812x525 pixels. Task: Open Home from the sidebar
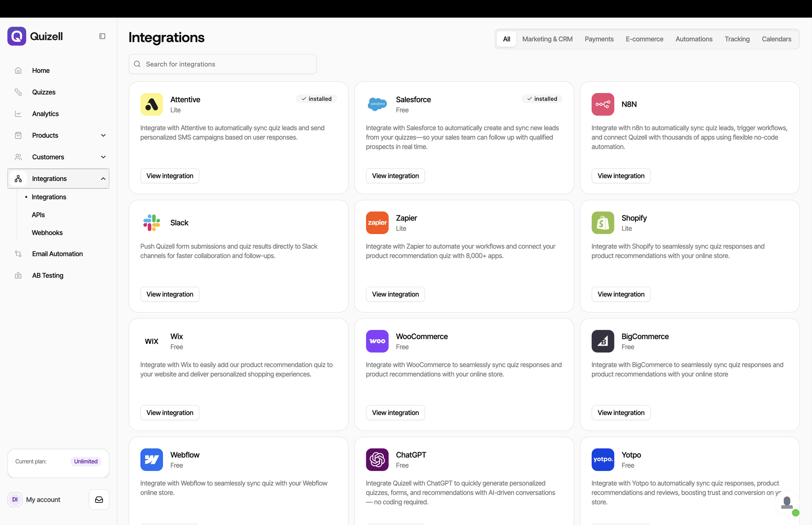point(41,70)
